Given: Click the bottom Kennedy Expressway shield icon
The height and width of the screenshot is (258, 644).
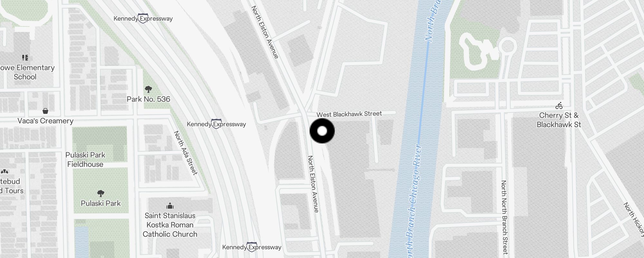Looking at the screenshot, I should tap(251, 247).
